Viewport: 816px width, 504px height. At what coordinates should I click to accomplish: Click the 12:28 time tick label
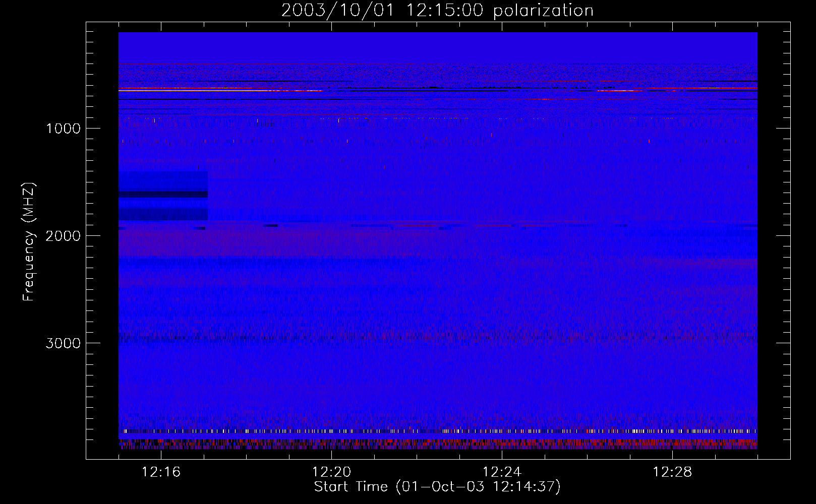pos(672,472)
